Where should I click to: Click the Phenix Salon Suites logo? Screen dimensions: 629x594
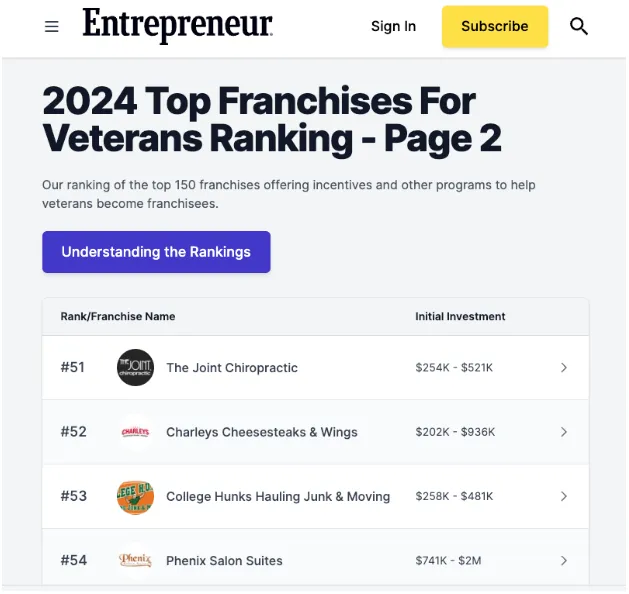[x=135, y=560]
